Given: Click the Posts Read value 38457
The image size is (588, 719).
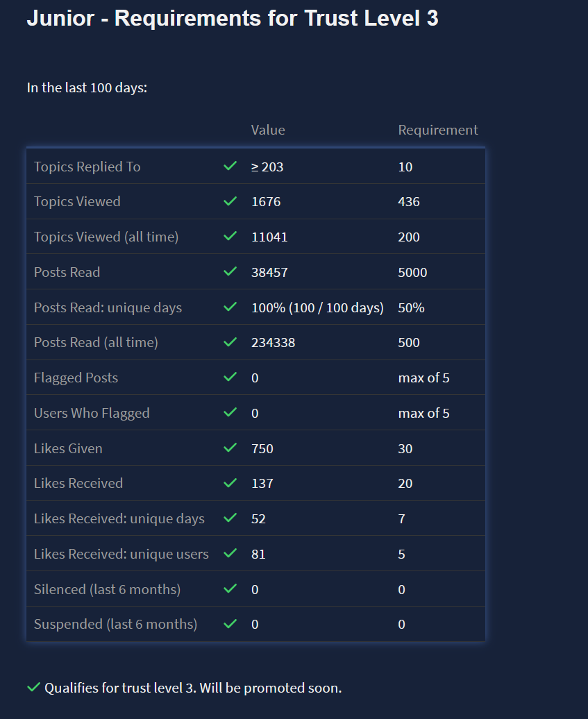Looking at the screenshot, I should click(x=269, y=272).
